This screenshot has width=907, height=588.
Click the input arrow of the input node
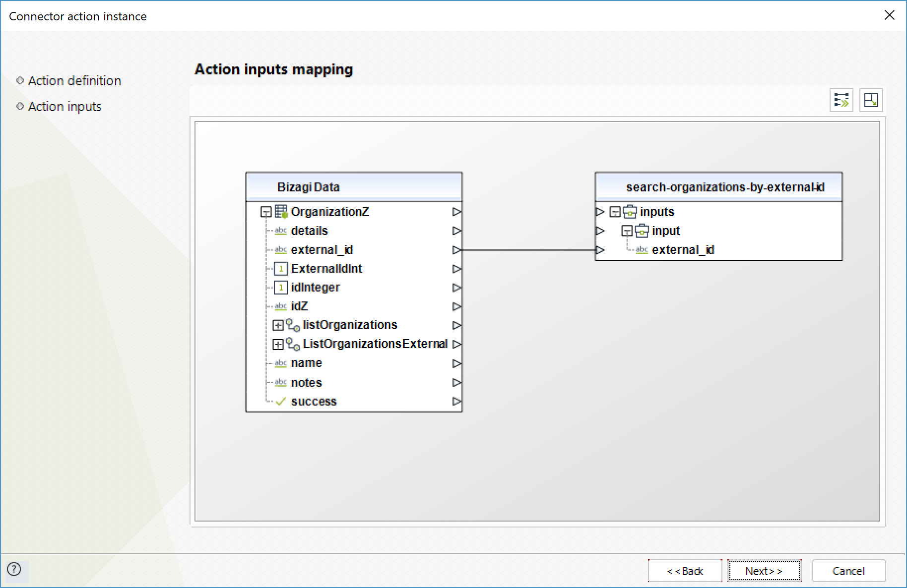pos(600,231)
